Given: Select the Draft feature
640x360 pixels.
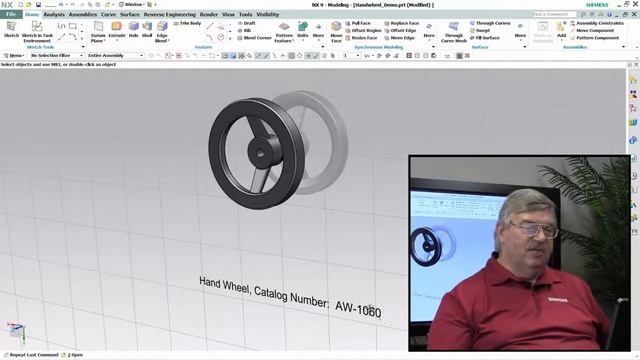Looking at the screenshot, I should click(247, 23).
